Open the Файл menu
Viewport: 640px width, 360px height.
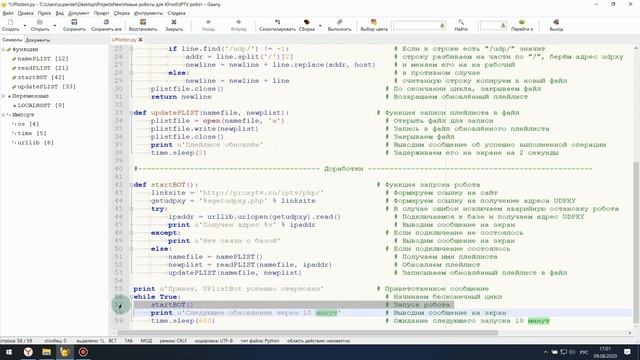coord(7,13)
